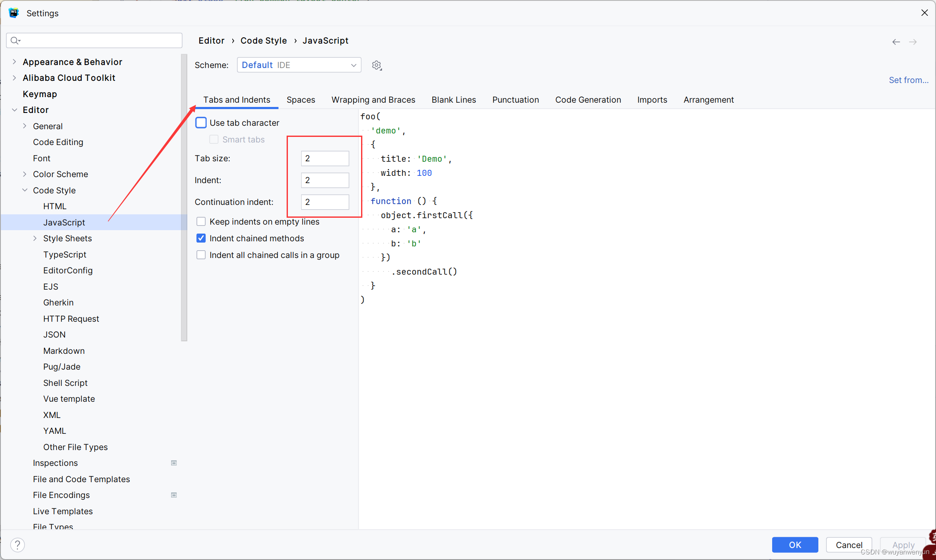Open Wrapping and Braces tab
Image resolution: width=936 pixels, height=560 pixels.
(373, 100)
